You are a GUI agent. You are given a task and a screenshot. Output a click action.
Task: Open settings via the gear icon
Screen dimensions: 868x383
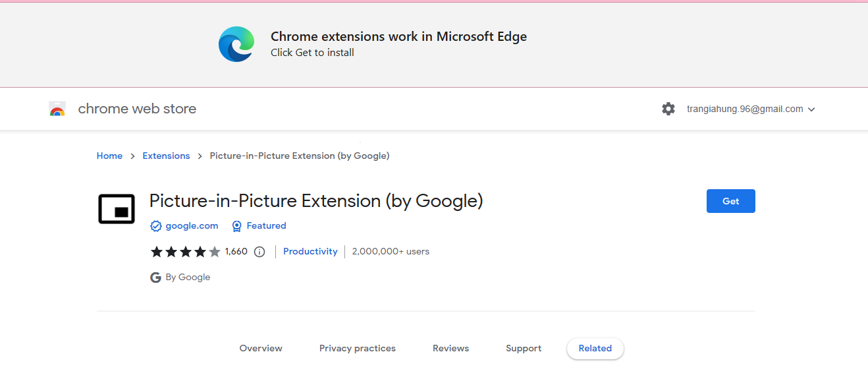tap(668, 109)
